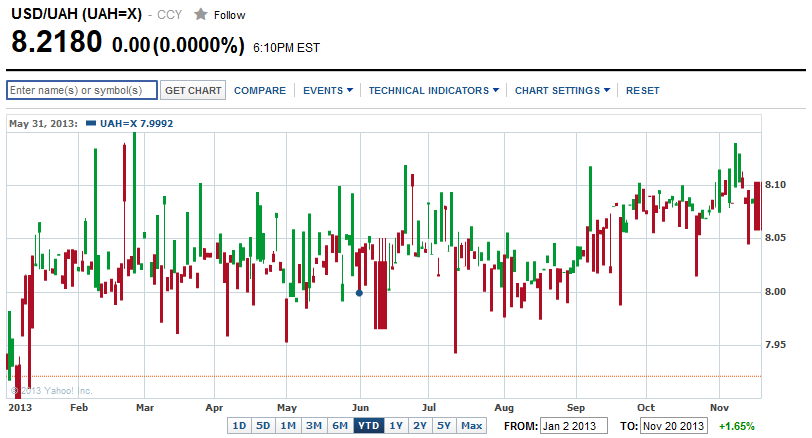812x438 pixels.
Task: Click the Jul x-axis label
Action: tap(429, 407)
